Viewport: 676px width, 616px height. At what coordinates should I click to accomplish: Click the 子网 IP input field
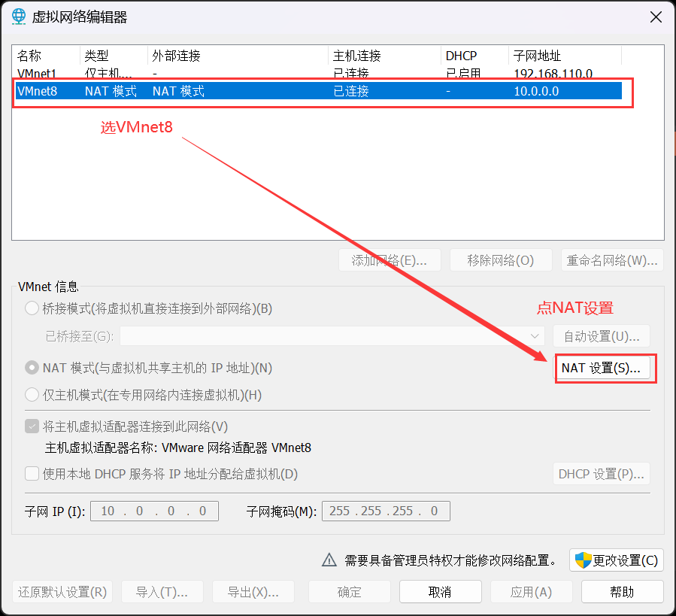(x=154, y=511)
